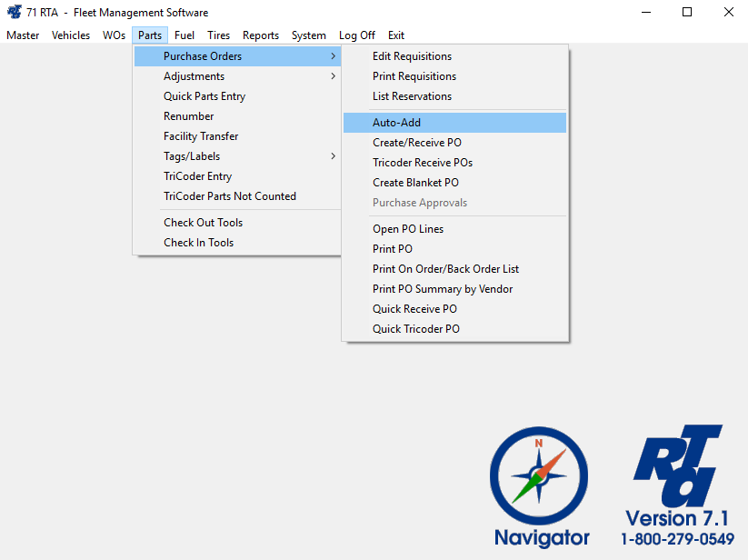Select Auto-Add from the submenu
The image size is (748, 560).
(396, 123)
